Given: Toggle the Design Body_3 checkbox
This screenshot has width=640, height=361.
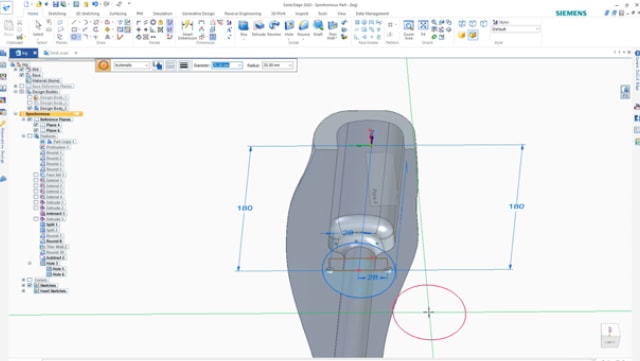Looking at the screenshot, I should [30, 108].
